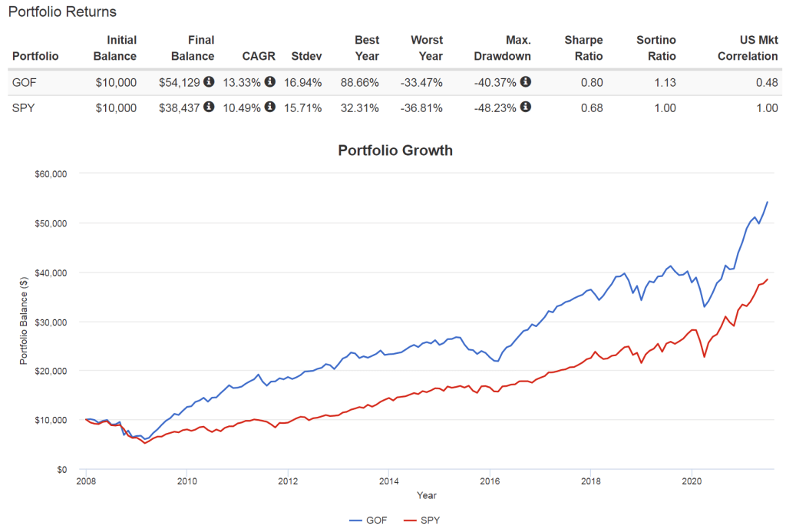786x532 pixels.
Task: Click the Best Year column header
Action: [366, 48]
